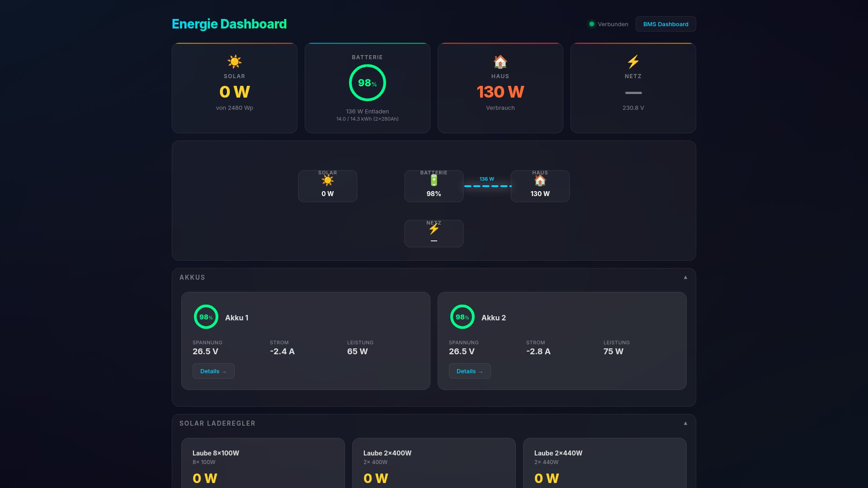Open Details for Akku 2
Image resolution: width=868 pixels, height=488 pixels.
coord(469,371)
